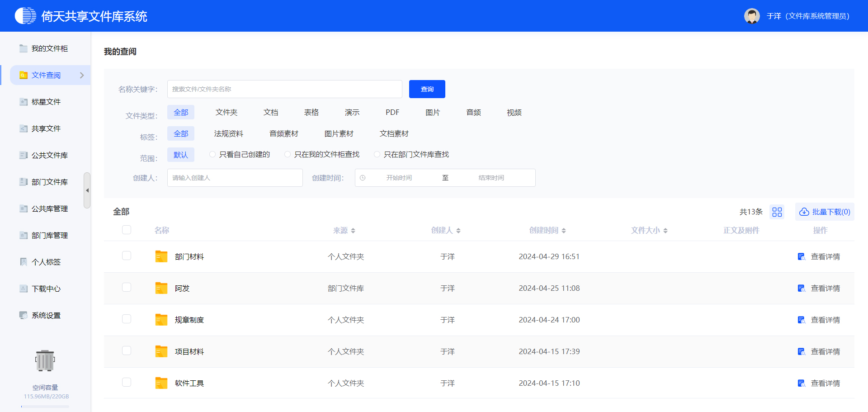868x412 pixels.
Task: Click 批量下载(0) button
Action: (825, 212)
